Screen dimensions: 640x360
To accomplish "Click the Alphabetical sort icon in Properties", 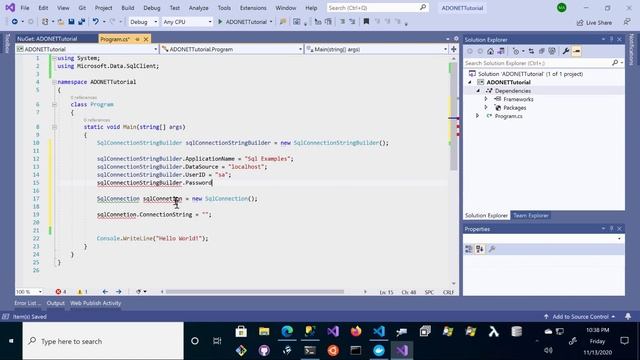I will tap(480, 249).
